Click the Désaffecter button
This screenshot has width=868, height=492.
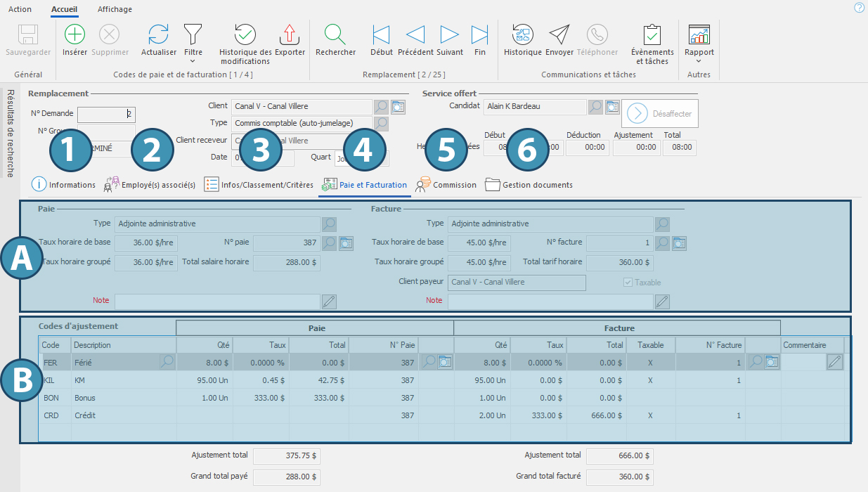click(660, 113)
